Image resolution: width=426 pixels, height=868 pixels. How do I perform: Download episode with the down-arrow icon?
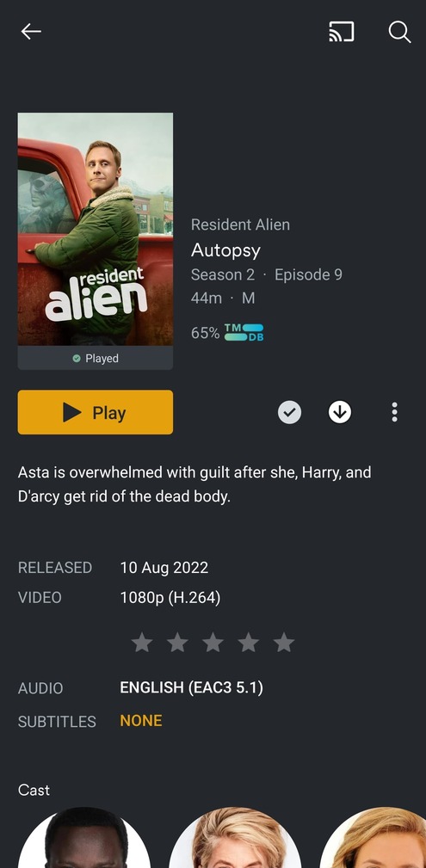[340, 412]
